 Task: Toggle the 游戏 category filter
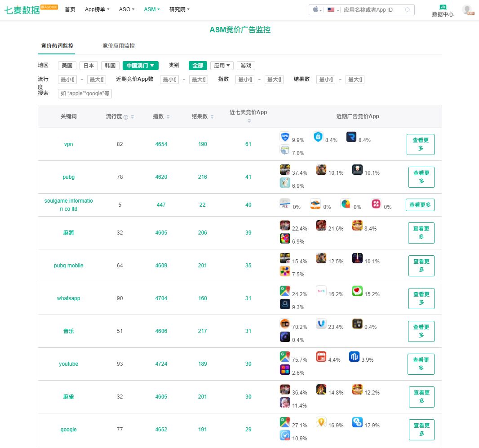tap(246, 66)
